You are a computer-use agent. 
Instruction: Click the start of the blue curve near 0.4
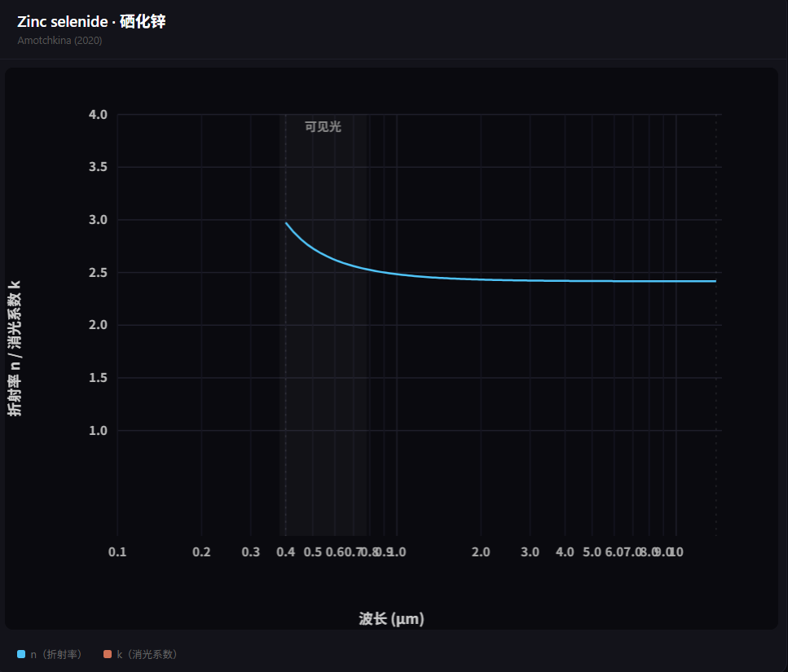(287, 223)
